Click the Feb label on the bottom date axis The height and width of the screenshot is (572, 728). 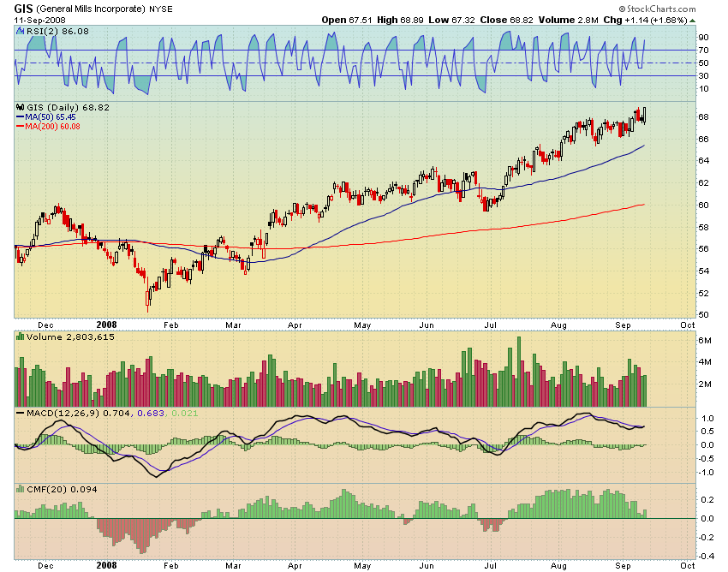point(170,566)
